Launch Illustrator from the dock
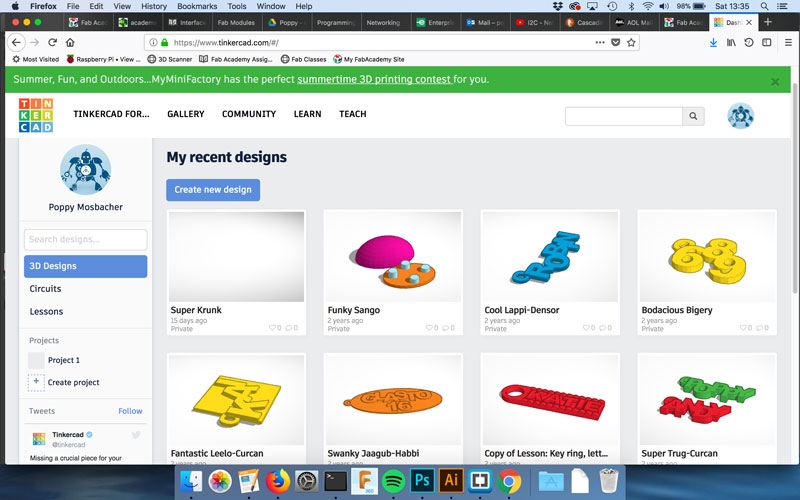Screen dimensions: 800x500 pyautogui.click(x=451, y=481)
